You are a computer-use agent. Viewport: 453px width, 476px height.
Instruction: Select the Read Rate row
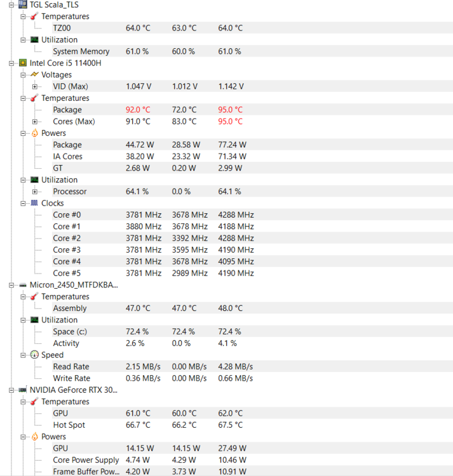[x=252, y=366]
